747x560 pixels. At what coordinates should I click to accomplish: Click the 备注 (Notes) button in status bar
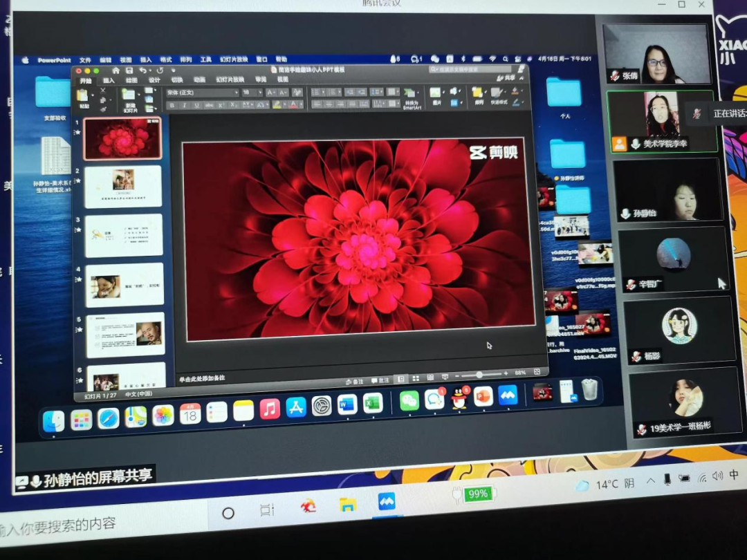pos(354,381)
